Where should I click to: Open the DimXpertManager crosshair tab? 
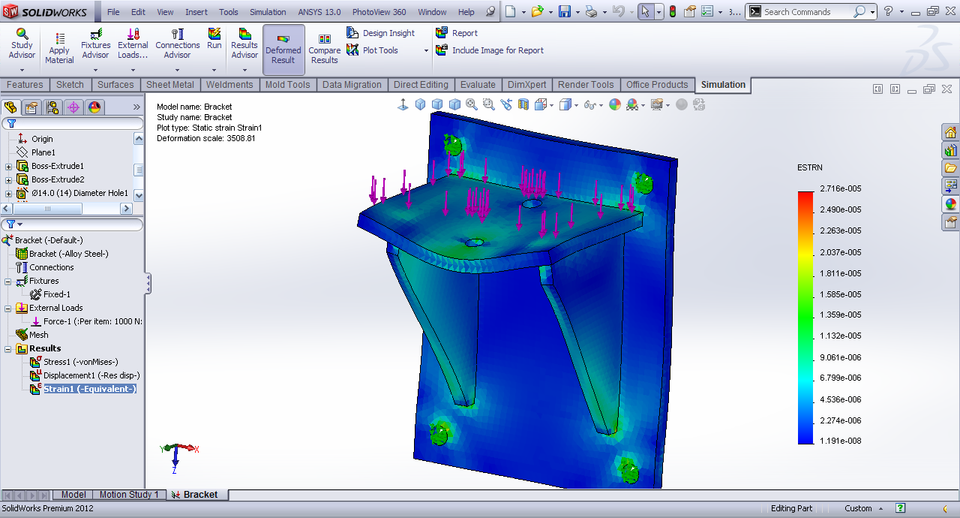(73, 108)
